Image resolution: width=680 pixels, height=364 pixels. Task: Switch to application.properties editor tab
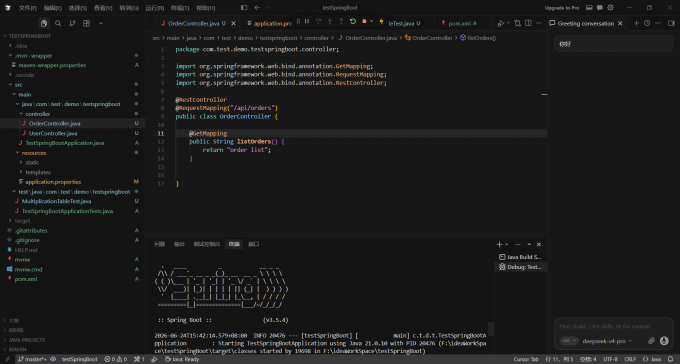[x=270, y=23]
